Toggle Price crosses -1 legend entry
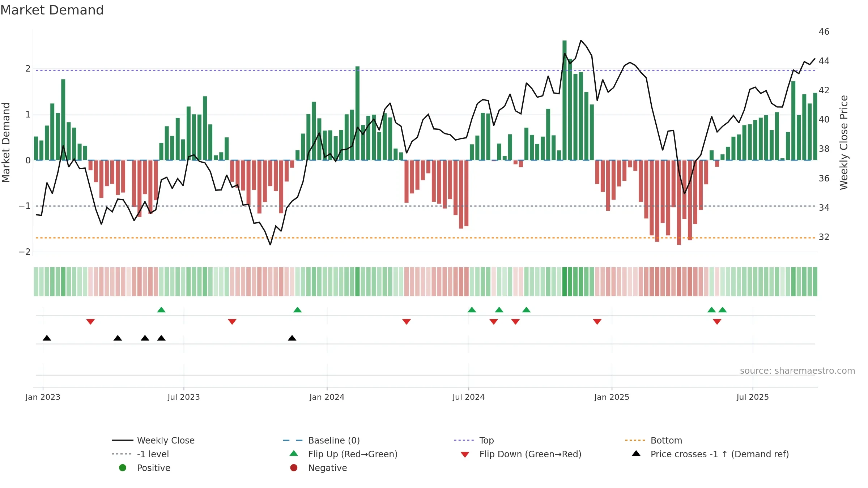Viewport: 868px width, 488px height. (x=710, y=454)
